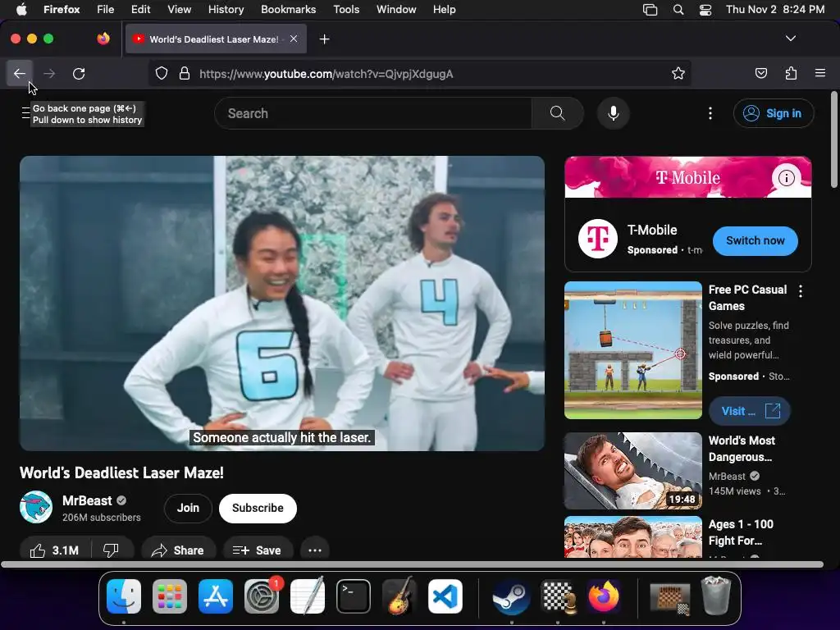
Task: Subscribe to the MrBeast channel
Action: (258, 508)
